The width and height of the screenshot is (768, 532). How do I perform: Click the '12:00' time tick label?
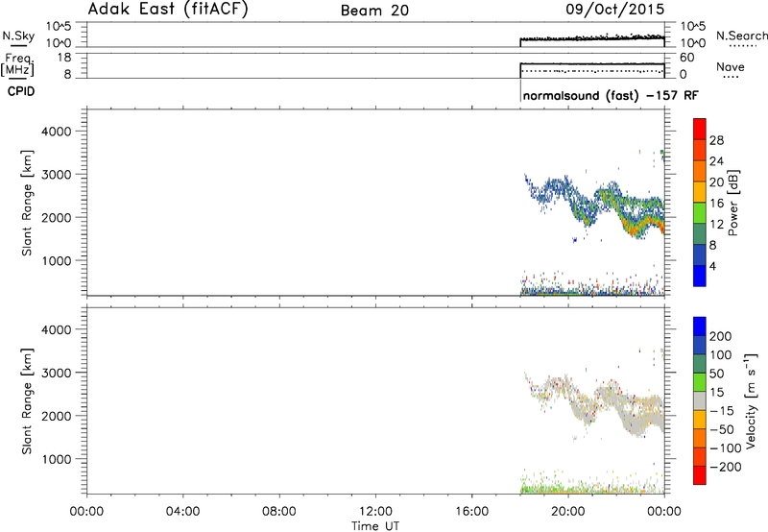pyautogui.click(x=375, y=512)
